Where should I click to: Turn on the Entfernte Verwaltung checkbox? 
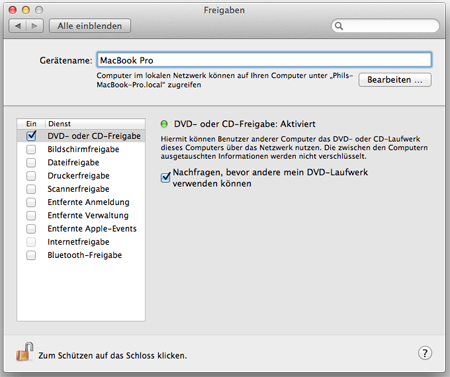(x=31, y=215)
